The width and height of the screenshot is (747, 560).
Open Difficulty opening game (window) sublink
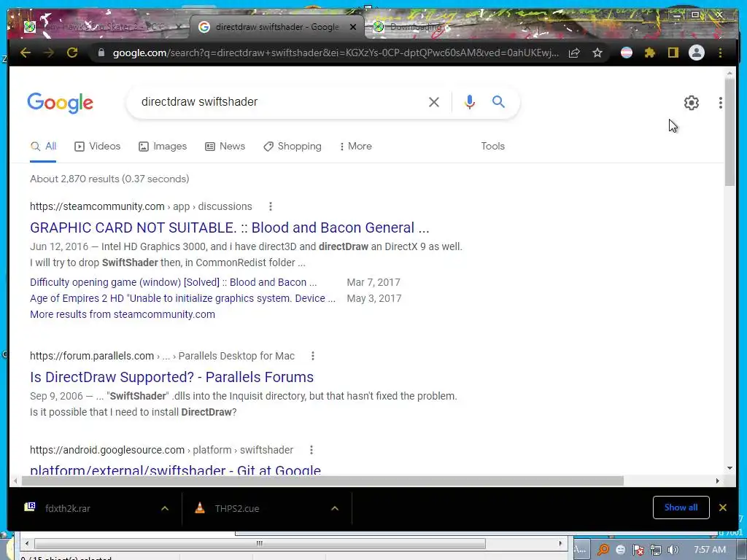tap(174, 282)
